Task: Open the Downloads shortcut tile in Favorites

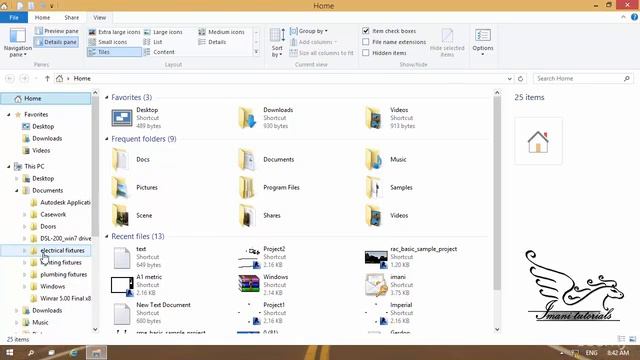Action: (266, 118)
